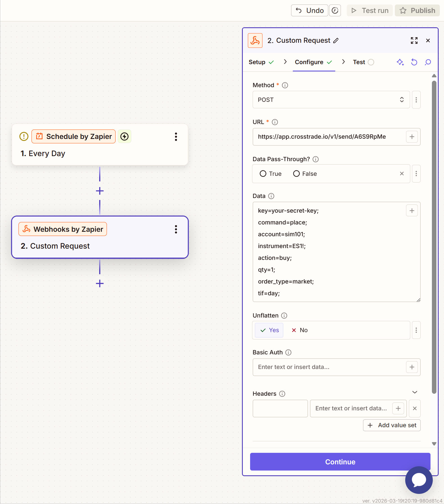This screenshot has height=504, width=444.
Task: Open the AI sparkle assistant icon
Action: coord(400,62)
